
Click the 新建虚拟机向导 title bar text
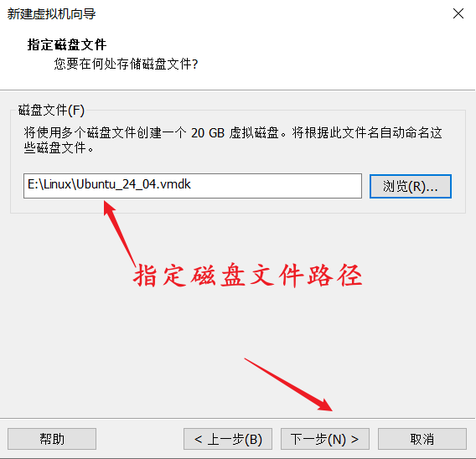(x=51, y=14)
